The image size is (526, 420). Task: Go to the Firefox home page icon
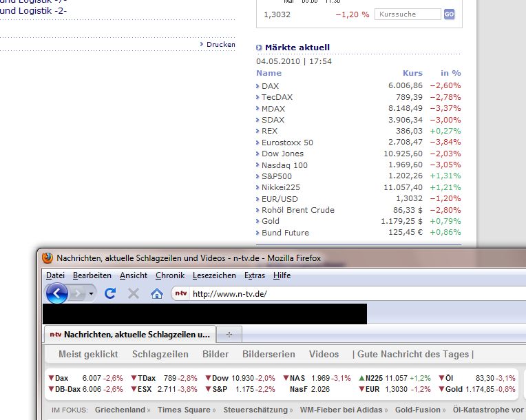pos(157,294)
